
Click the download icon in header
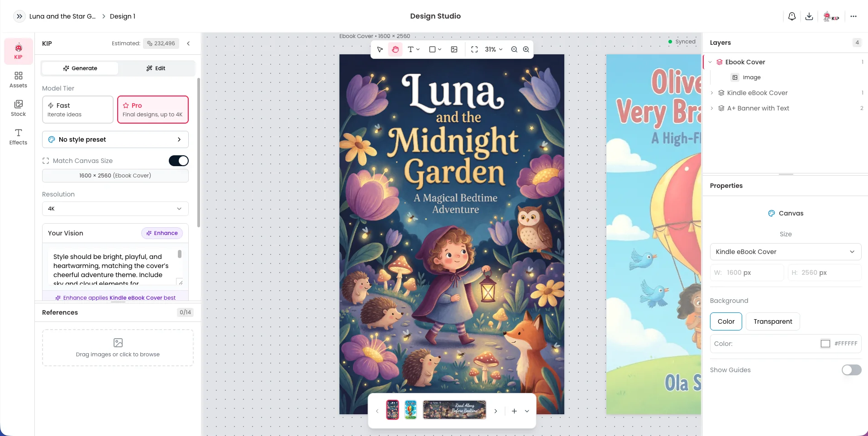tap(809, 16)
